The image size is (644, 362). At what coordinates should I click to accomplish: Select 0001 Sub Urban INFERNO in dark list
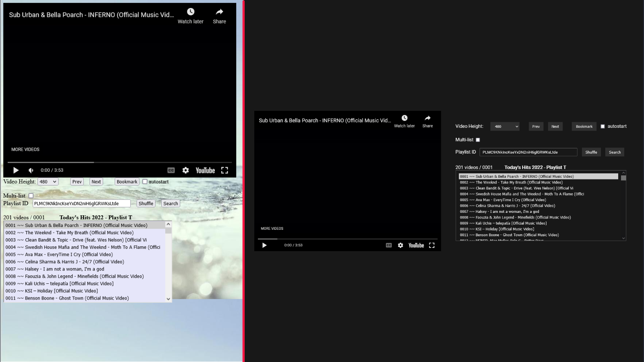(538, 176)
